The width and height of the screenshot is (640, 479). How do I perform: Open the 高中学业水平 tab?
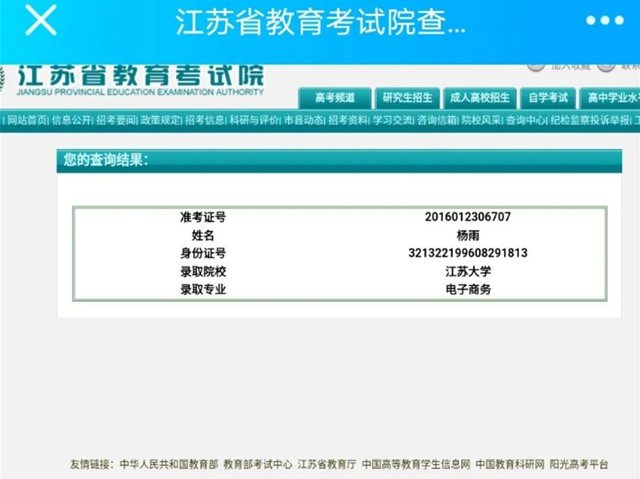tap(612, 98)
